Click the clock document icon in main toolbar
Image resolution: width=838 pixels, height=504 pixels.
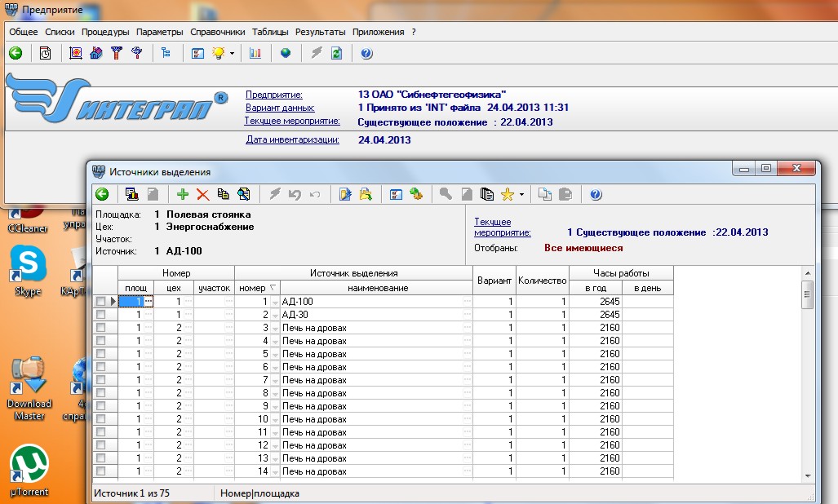point(46,54)
